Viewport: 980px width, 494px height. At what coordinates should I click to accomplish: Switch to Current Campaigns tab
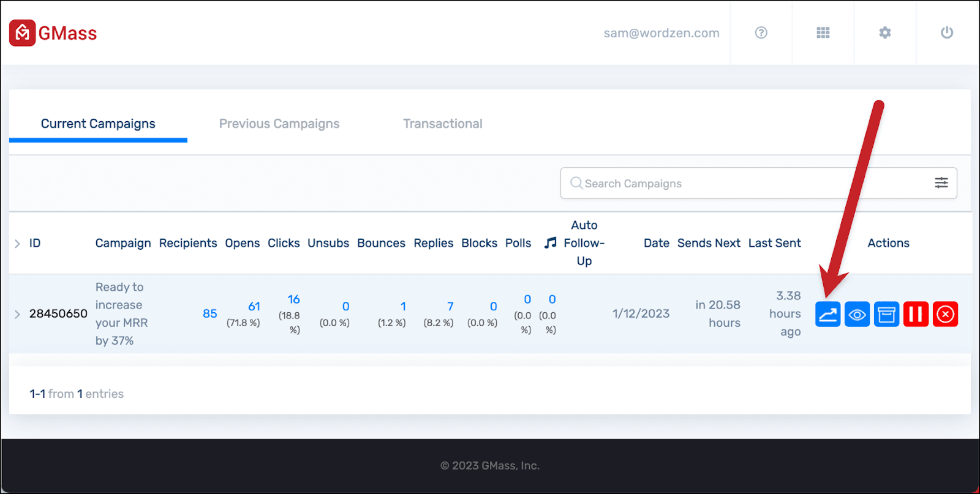(98, 124)
